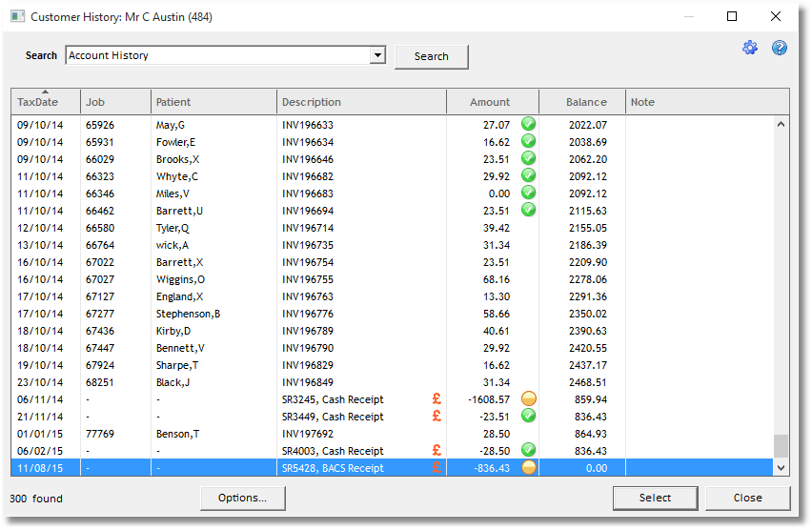Click description SR3245, Cash Receipt
This screenshot has height=530, width=812.
[333, 399]
